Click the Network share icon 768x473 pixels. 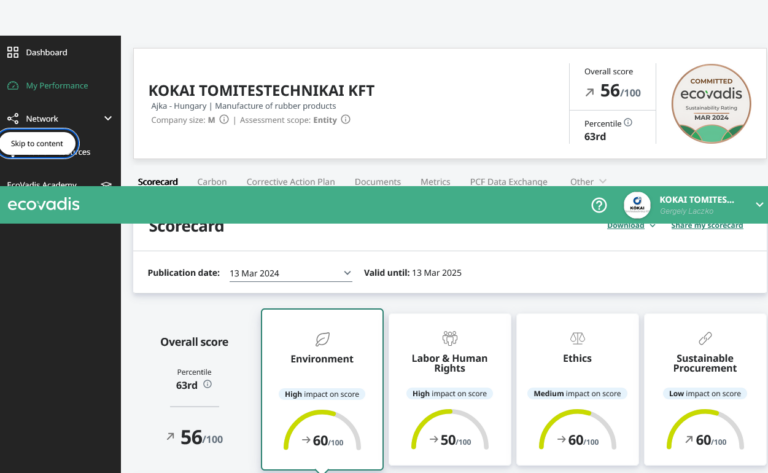[x=13, y=118]
